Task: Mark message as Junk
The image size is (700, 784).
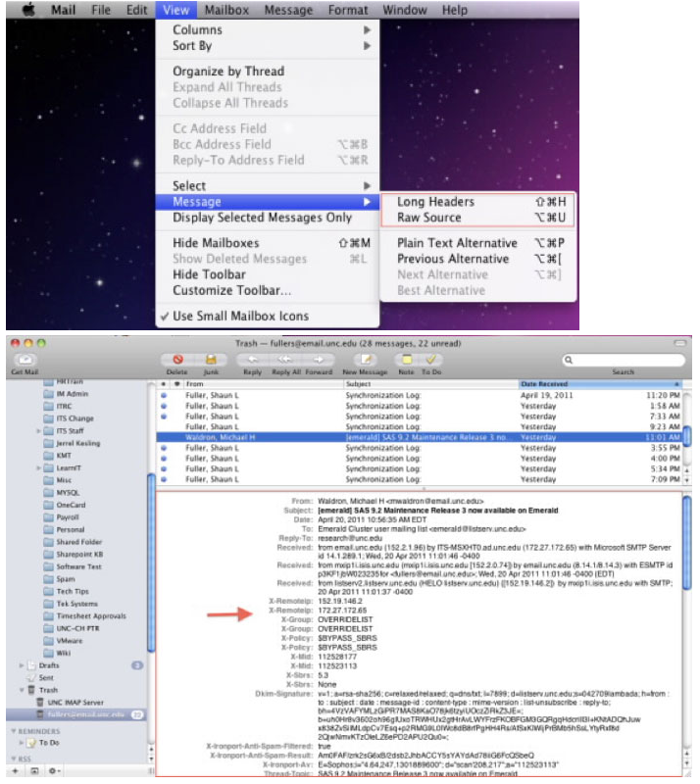Action: tap(211, 360)
